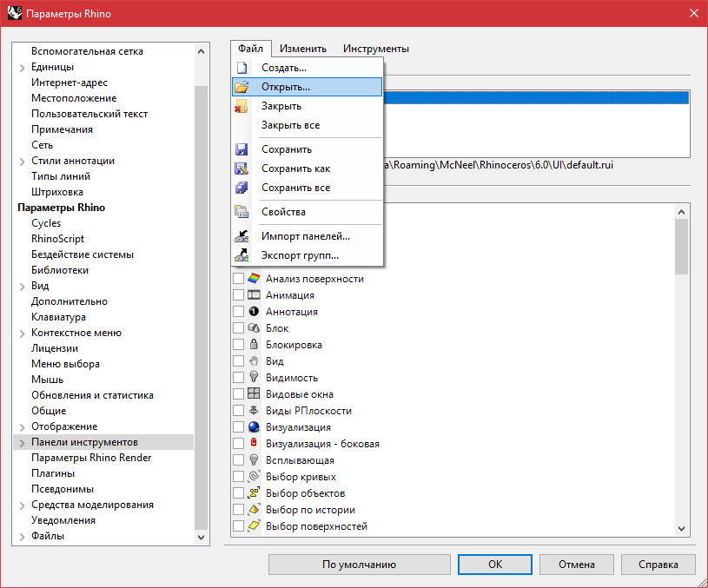Click the Save As icon
708x588 pixels.
click(242, 168)
